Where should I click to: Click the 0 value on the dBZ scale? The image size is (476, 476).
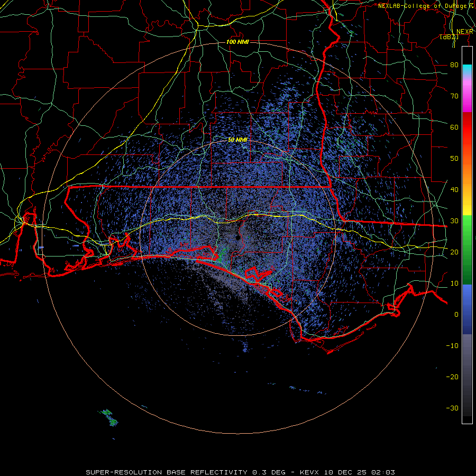pyautogui.click(x=456, y=315)
